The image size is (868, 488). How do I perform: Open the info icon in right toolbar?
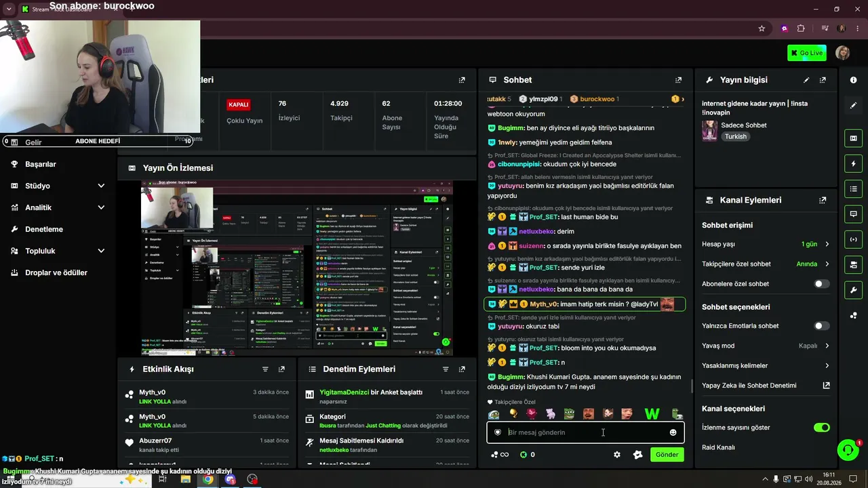pyautogui.click(x=853, y=80)
